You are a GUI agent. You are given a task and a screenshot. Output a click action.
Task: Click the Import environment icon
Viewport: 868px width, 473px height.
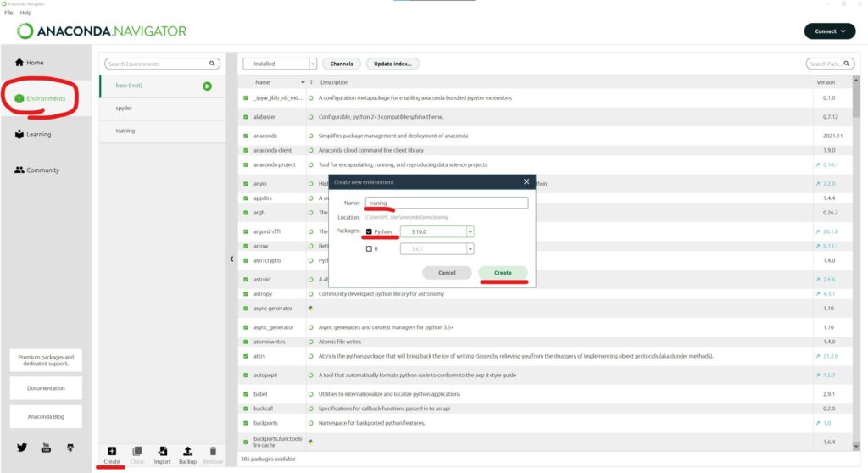(162, 452)
